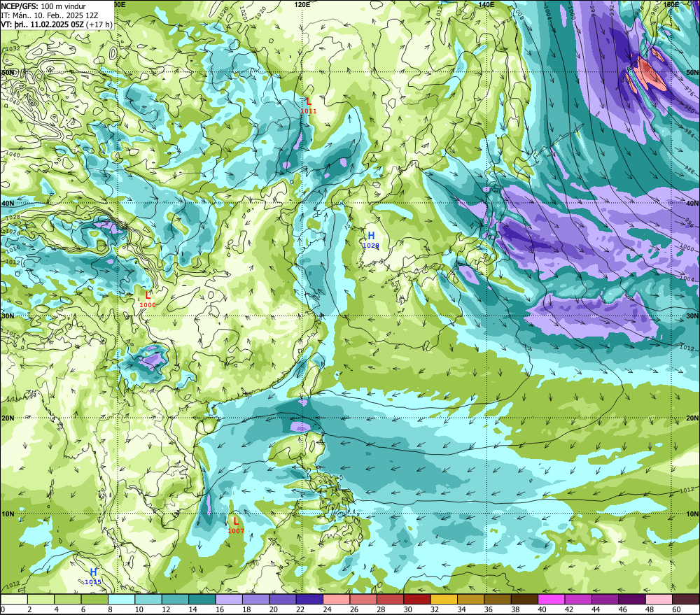Click the '(+17 h)' forecast offset

pyautogui.click(x=99, y=24)
